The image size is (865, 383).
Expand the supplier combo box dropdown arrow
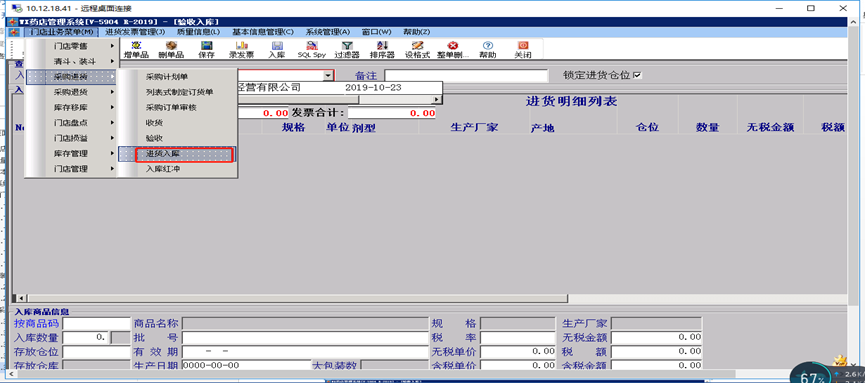(x=328, y=76)
